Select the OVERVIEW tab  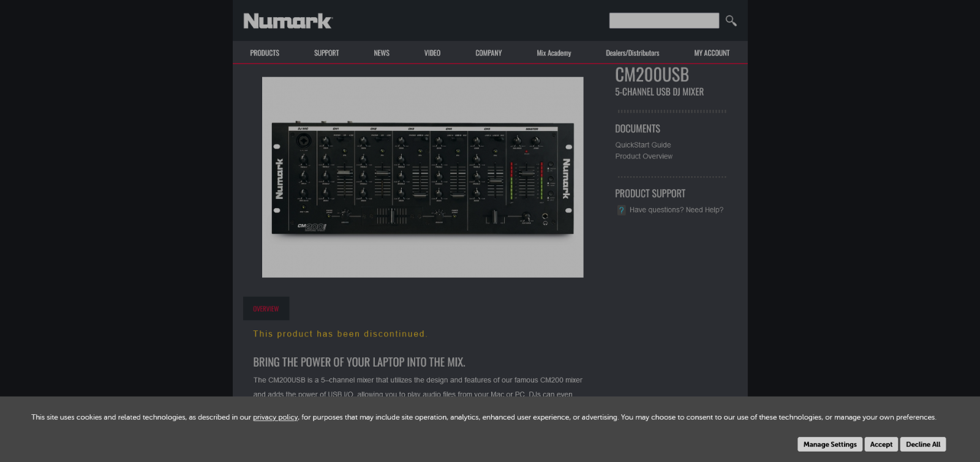[x=266, y=309]
